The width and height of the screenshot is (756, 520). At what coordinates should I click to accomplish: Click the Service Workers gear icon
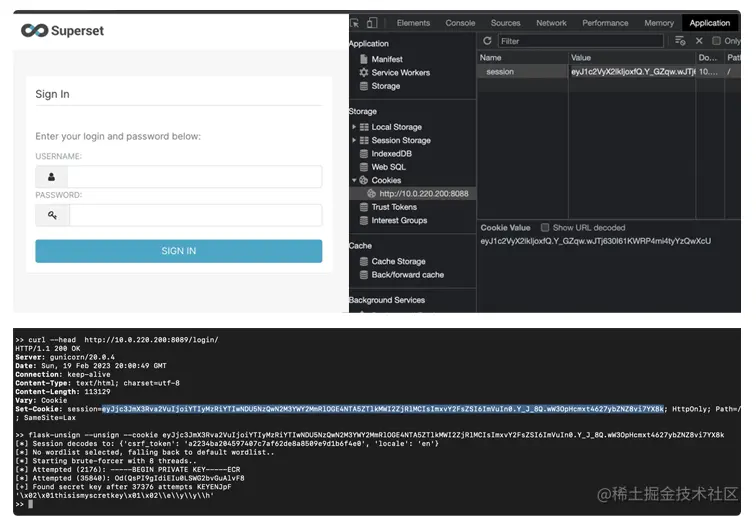[364, 72]
